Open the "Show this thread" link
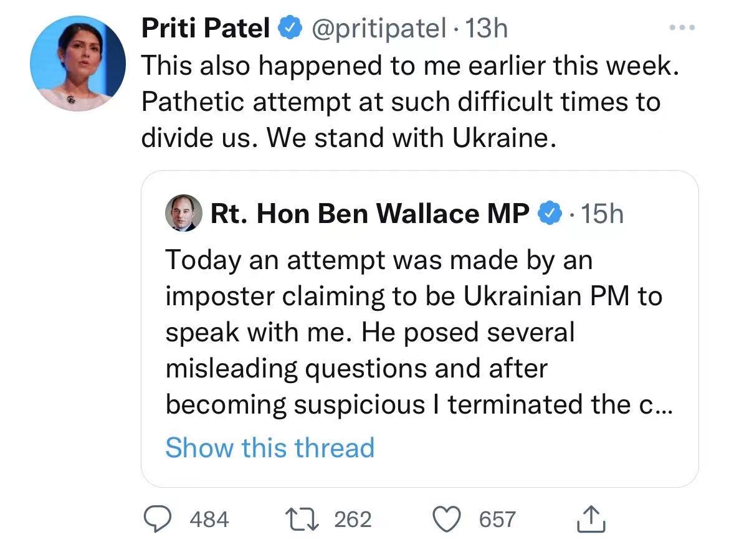Image resolution: width=729 pixels, height=560 pixels. coord(270,447)
